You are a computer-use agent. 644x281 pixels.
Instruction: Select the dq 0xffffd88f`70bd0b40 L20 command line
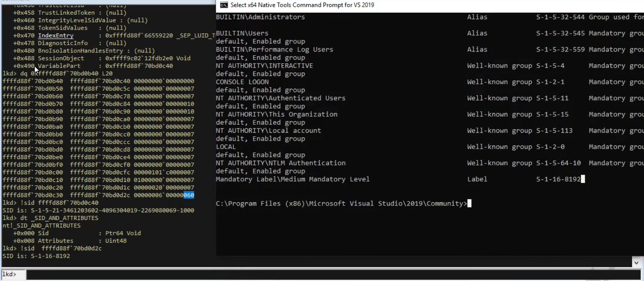pos(58,74)
